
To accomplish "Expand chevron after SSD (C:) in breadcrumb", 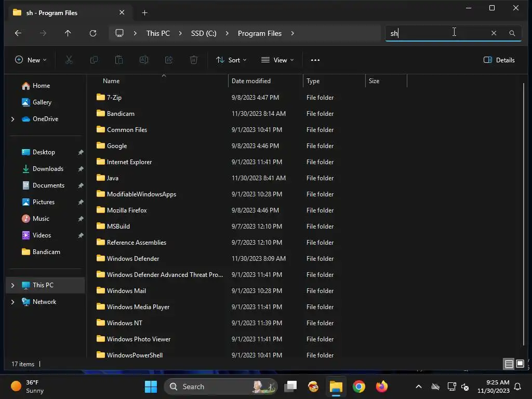I will 227,33.
